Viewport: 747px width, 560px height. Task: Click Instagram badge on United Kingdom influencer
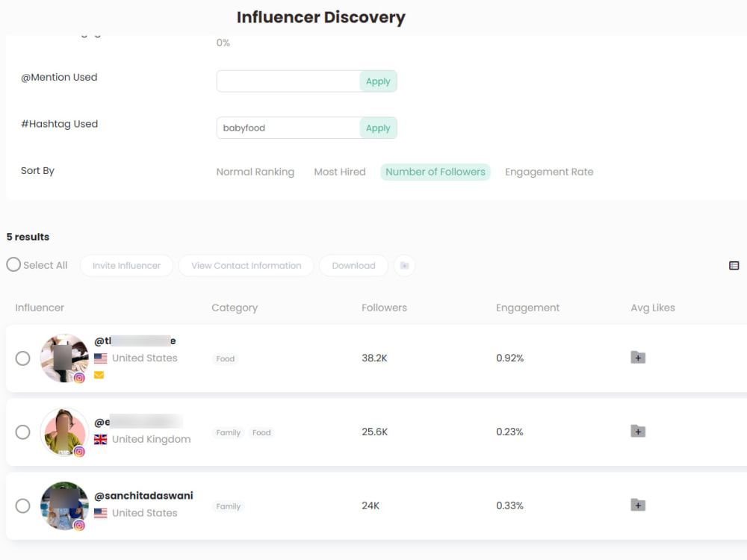coord(80,452)
